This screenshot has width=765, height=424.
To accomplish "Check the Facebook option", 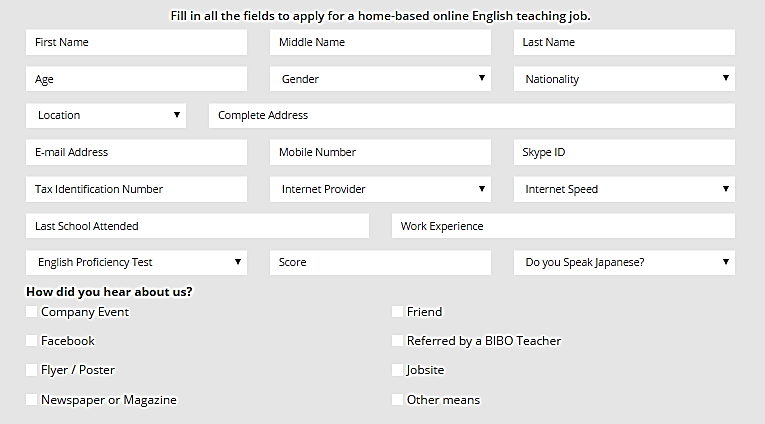I will (x=32, y=341).
